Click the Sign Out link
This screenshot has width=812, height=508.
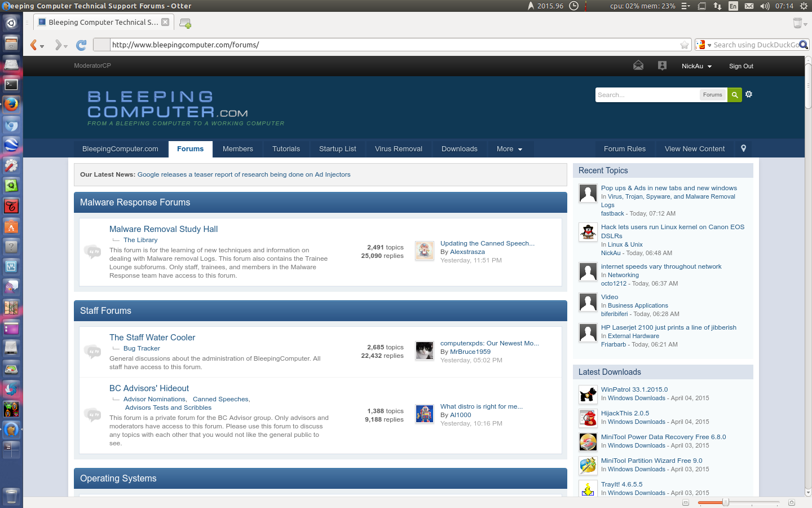pos(741,66)
